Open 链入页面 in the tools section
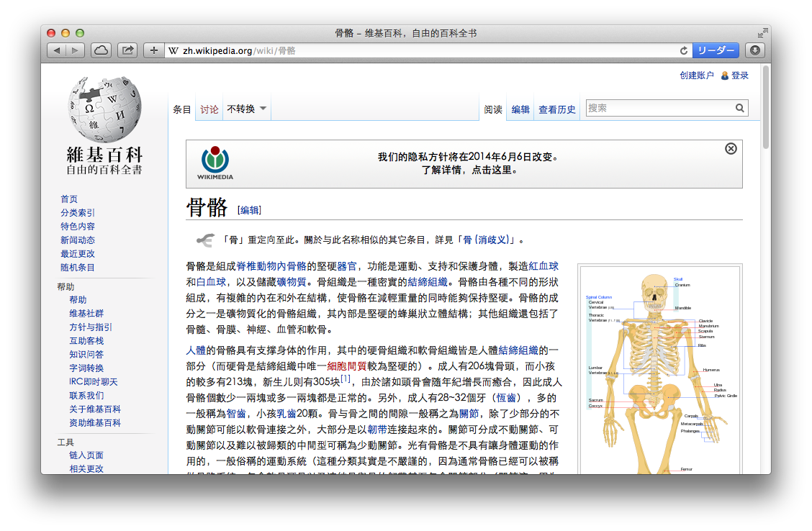 [86, 455]
